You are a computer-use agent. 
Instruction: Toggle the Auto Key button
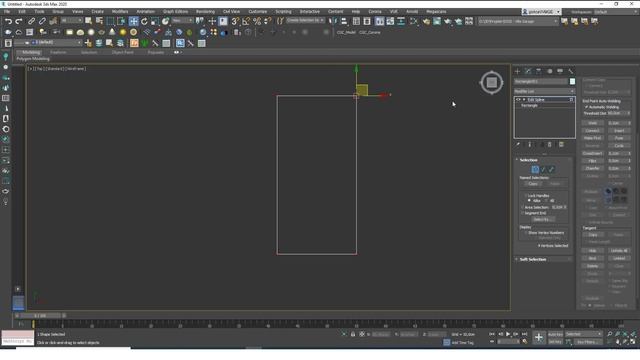coord(555,334)
